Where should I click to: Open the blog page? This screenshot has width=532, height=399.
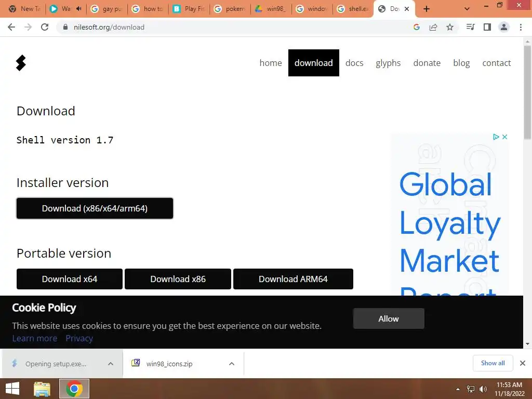(461, 63)
